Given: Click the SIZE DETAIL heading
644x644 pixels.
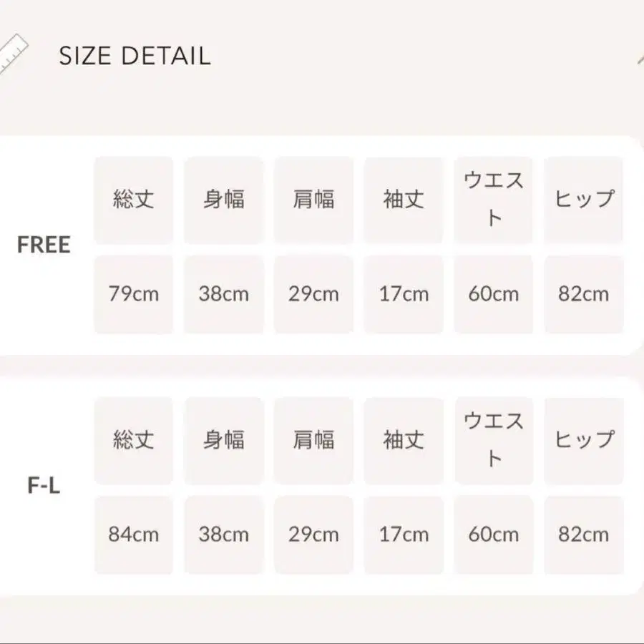Looking at the screenshot, I should click(x=135, y=56).
